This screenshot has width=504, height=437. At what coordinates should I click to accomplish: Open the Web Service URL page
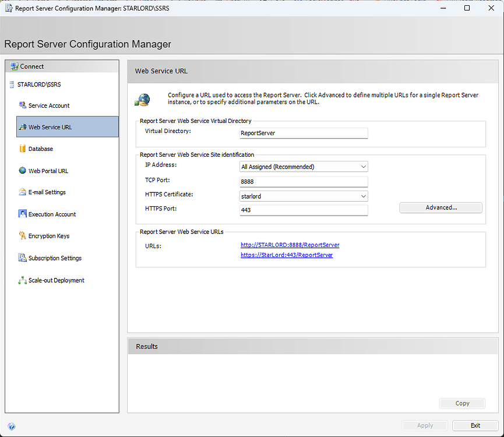pyautogui.click(x=52, y=127)
